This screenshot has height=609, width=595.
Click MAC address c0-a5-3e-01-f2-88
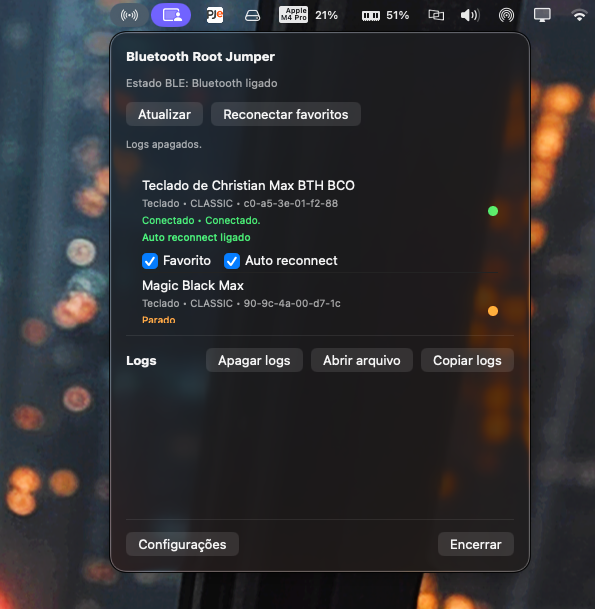(x=291, y=204)
